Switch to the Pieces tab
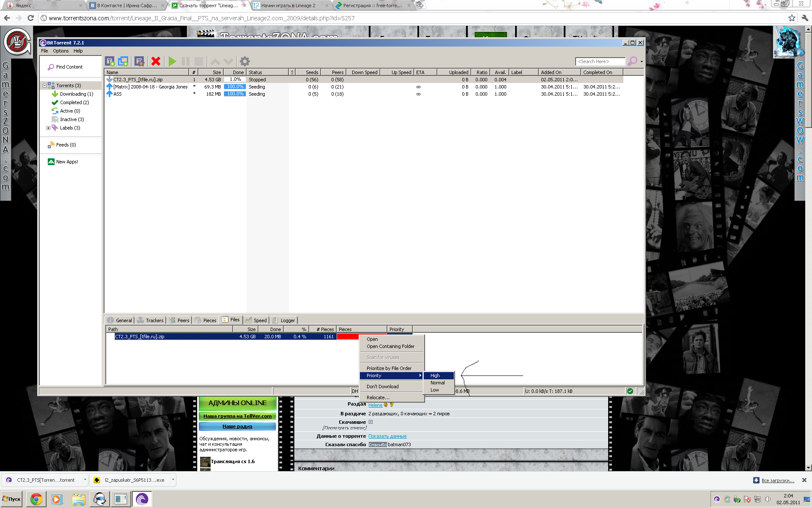Image resolution: width=812 pixels, height=508 pixels. click(206, 320)
